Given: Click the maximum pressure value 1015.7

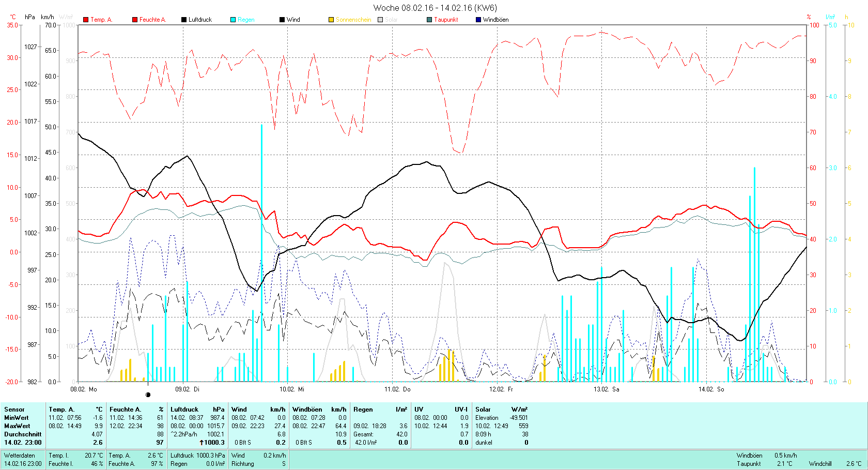Looking at the screenshot, I should 216,426.
